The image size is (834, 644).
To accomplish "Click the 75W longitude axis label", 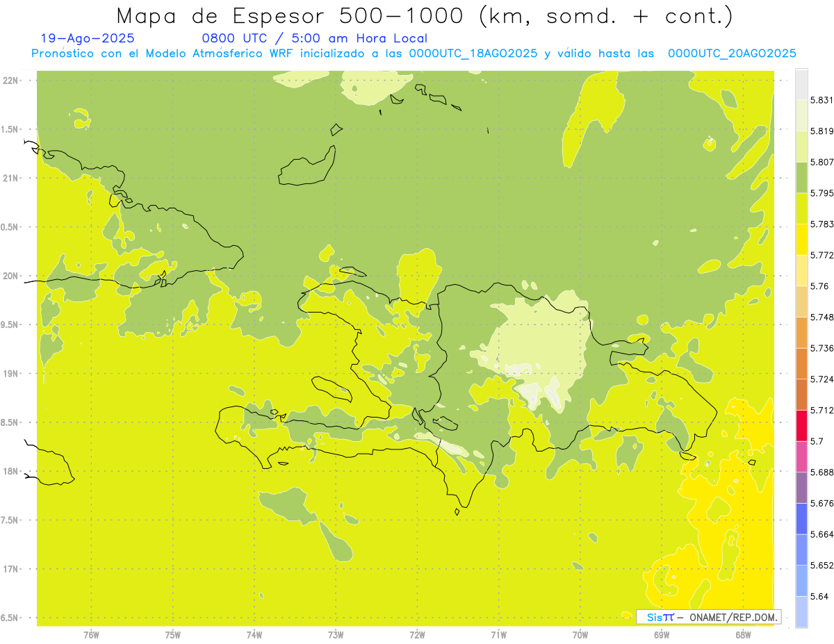I will pyautogui.click(x=172, y=635).
